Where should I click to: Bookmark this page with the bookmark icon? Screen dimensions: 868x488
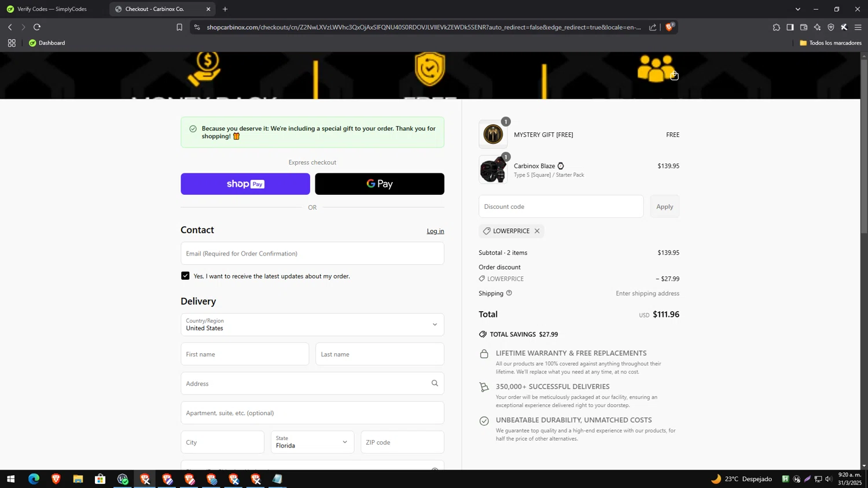(179, 27)
